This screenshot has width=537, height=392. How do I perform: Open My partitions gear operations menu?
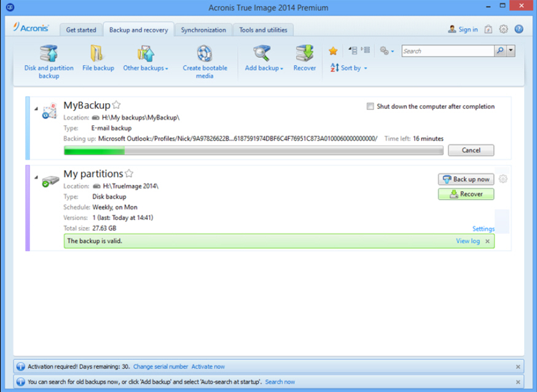point(503,179)
